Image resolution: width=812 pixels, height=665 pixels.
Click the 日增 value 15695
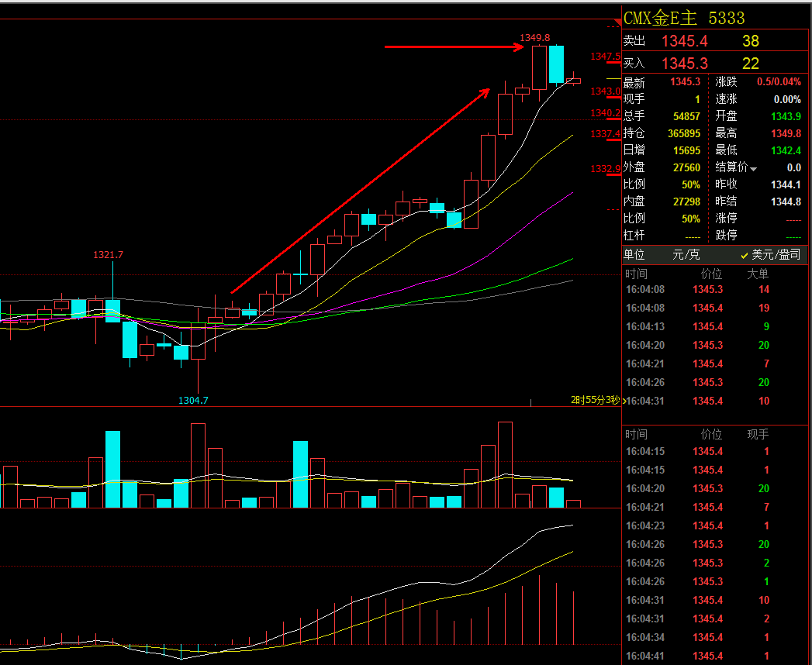tap(686, 150)
